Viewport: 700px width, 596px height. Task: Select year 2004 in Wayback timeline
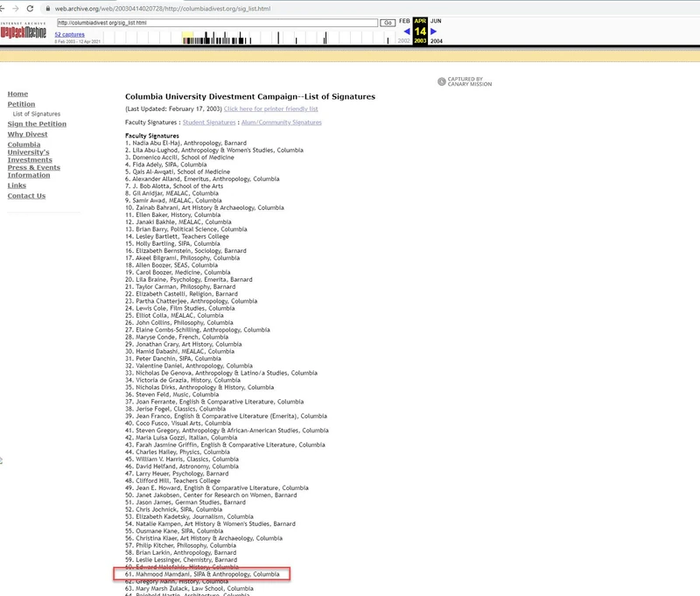tap(437, 41)
